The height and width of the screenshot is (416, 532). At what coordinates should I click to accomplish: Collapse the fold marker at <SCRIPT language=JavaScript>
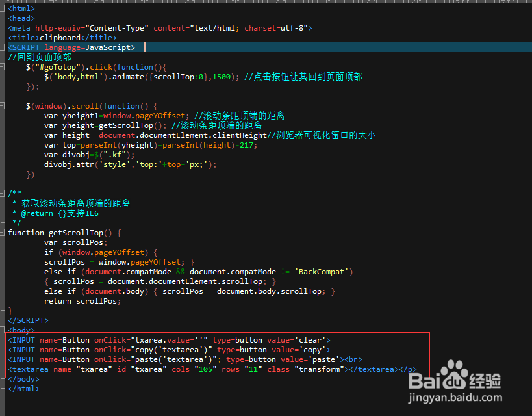tap(2, 47)
